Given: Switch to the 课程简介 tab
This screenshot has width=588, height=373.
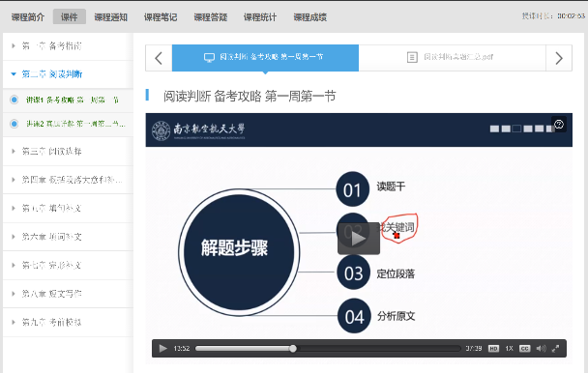Looking at the screenshot, I should (28, 17).
